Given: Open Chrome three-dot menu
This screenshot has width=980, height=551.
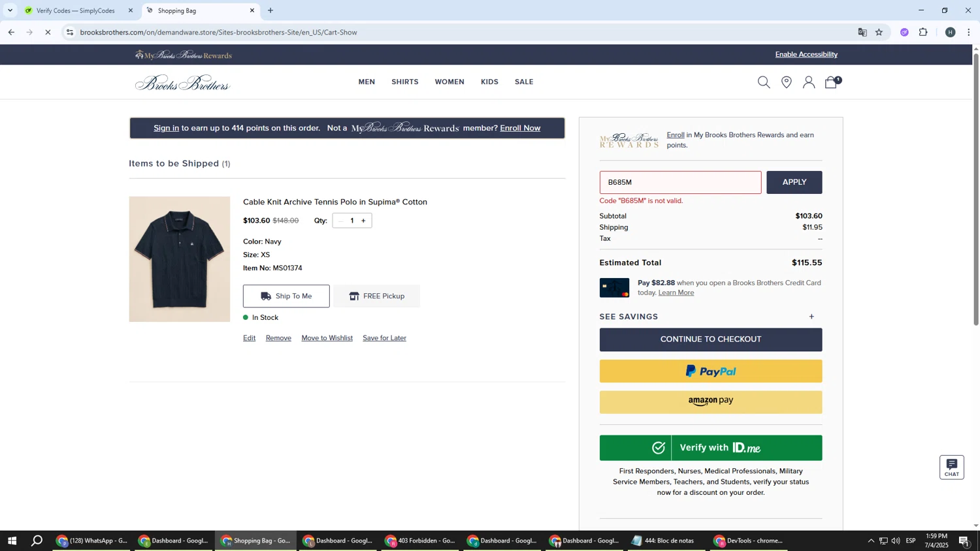Looking at the screenshot, I should click(x=969, y=32).
